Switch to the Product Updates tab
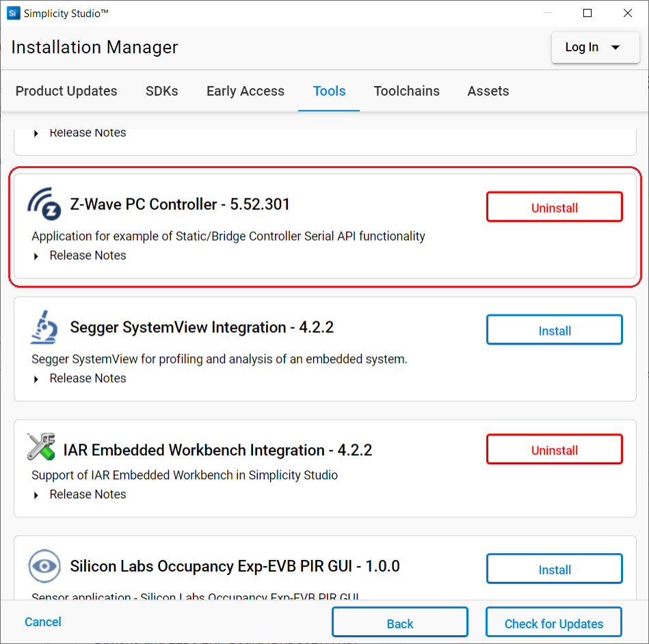649x644 pixels. point(66,90)
